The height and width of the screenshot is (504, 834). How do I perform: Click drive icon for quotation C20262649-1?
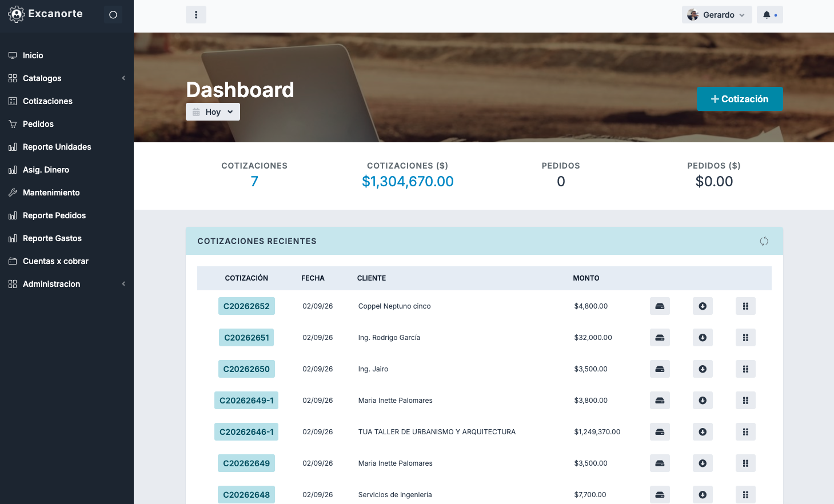[660, 401]
